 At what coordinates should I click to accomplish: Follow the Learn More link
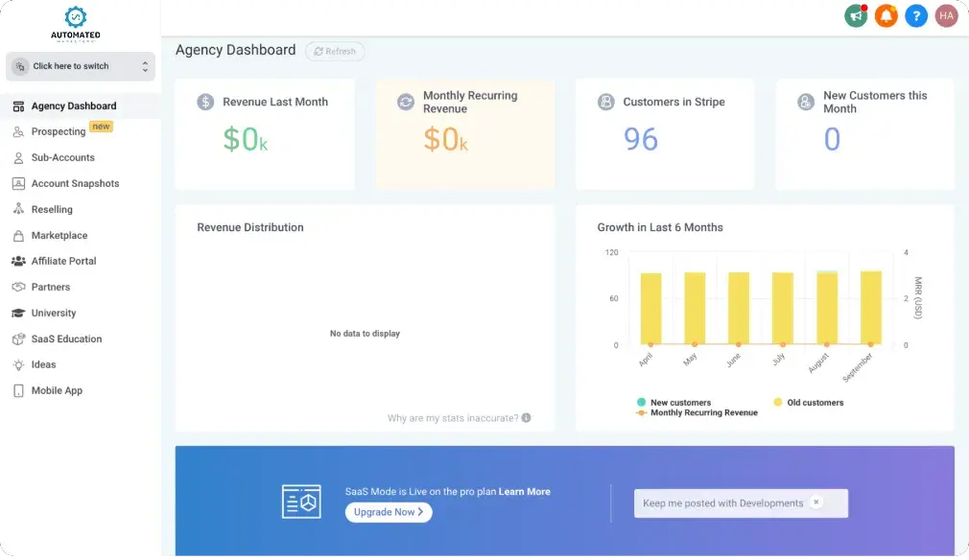524,492
